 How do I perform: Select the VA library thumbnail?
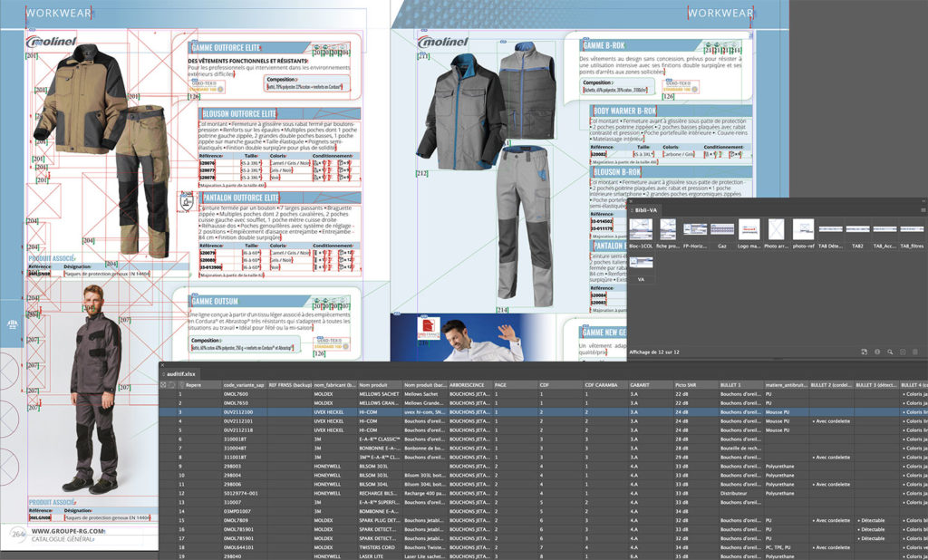point(641,263)
